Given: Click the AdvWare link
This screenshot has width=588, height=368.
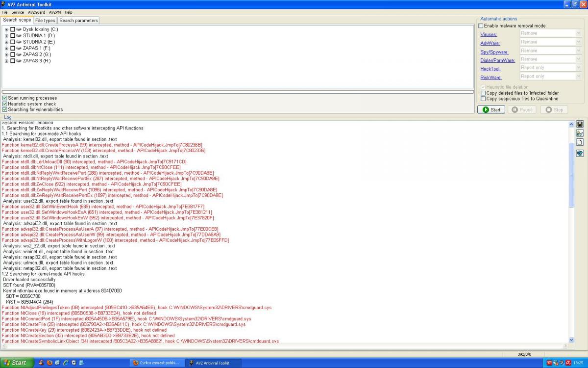Looking at the screenshot, I should point(490,43).
